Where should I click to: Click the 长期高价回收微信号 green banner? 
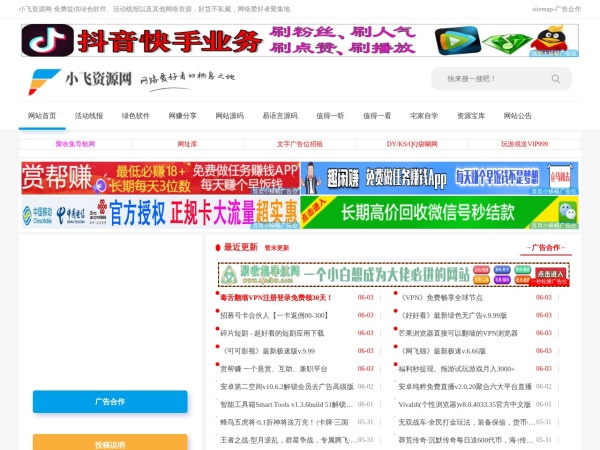pyautogui.click(x=439, y=212)
